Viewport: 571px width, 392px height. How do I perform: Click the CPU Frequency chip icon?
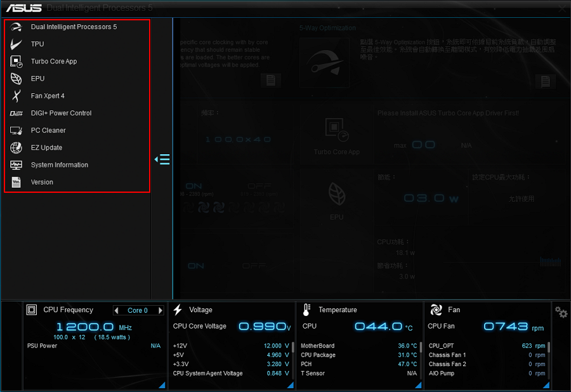point(32,310)
